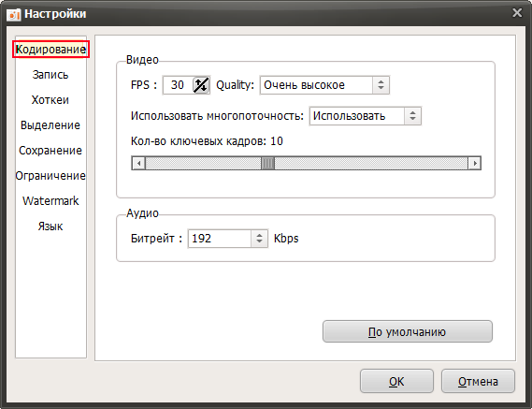Open the Quality dropdown Очень высокое

click(x=324, y=85)
